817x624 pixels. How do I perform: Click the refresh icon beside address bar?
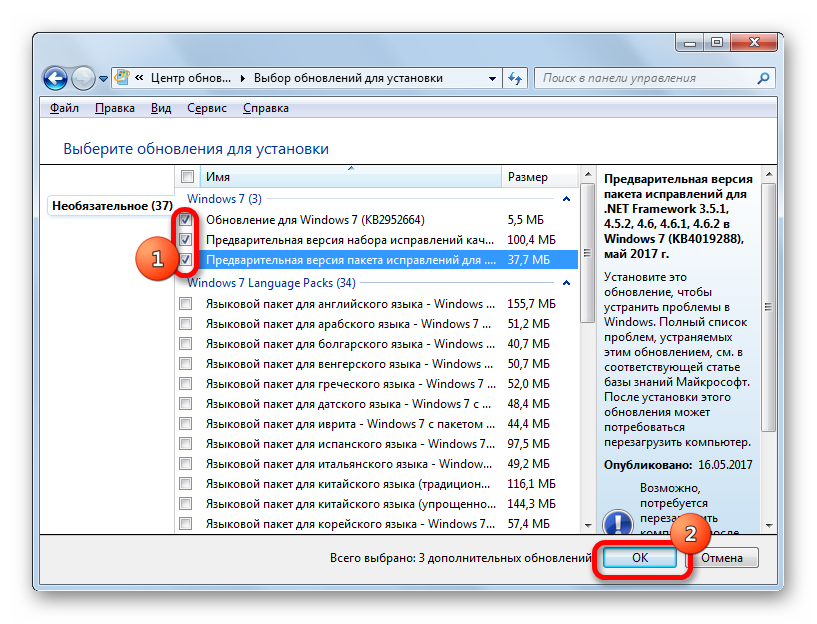click(x=516, y=78)
